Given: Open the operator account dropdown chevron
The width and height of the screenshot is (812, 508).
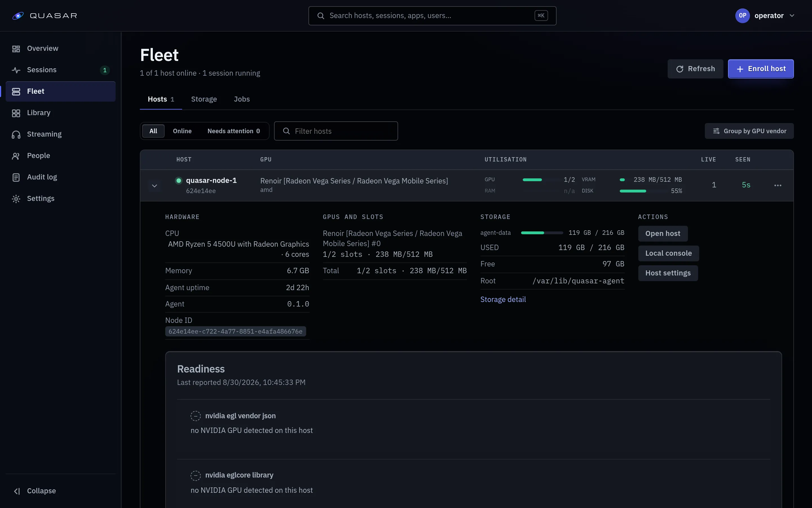Looking at the screenshot, I should click(792, 16).
